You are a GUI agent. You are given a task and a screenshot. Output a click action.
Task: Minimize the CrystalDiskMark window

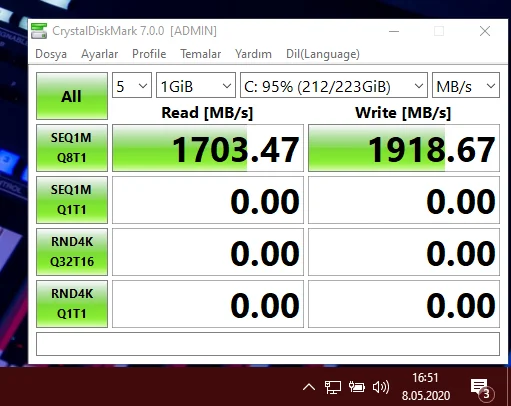(x=394, y=31)
